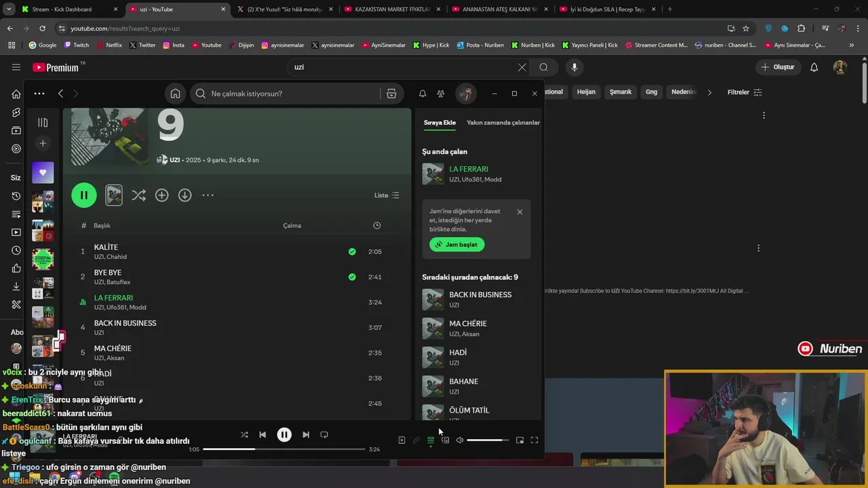Image resolution: width=868 pixels, height=488 pixels.
Task: Add album 9 to library
Action: 161,195
